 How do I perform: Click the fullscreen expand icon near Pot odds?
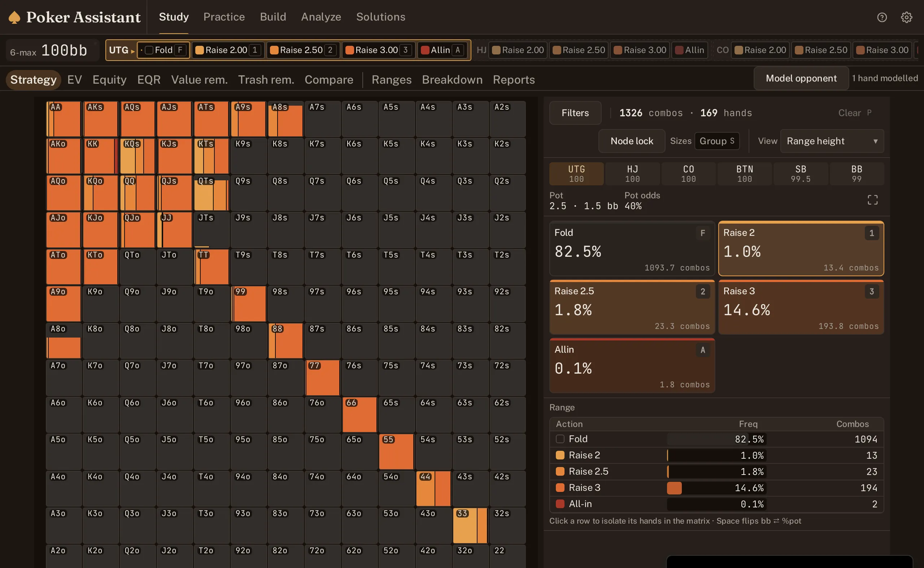872,200
